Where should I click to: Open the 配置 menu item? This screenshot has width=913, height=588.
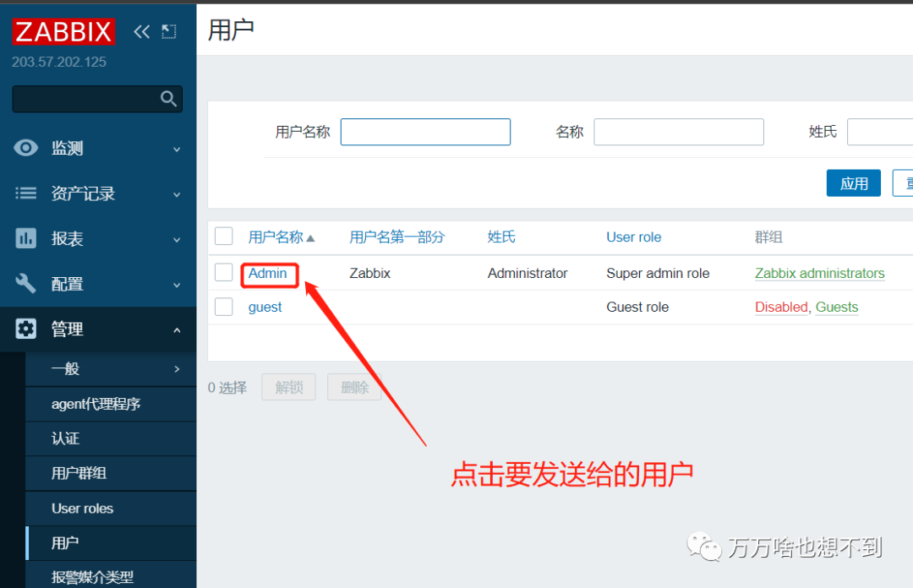click(98, 284)
